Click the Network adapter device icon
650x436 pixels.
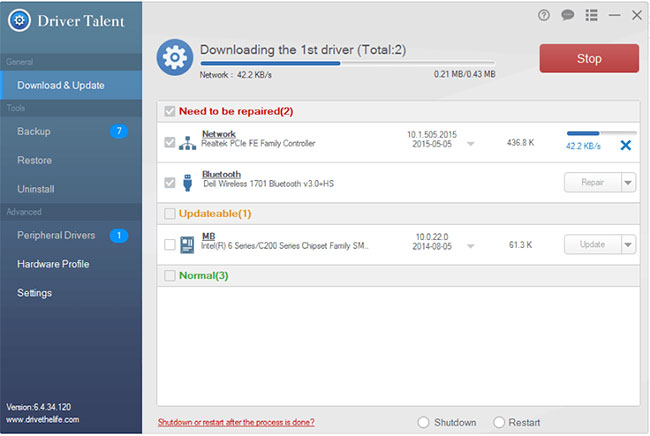click(187, 143)
